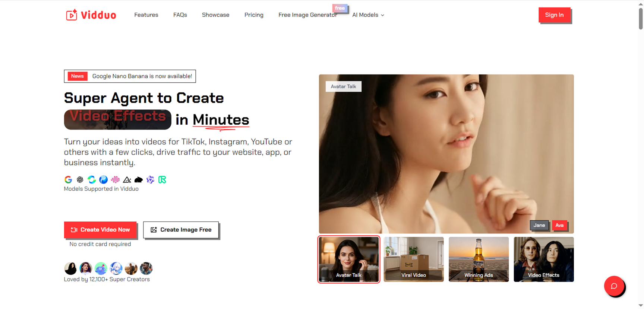
Task: Select the Ava avatar option
Action: pos(559,225)
